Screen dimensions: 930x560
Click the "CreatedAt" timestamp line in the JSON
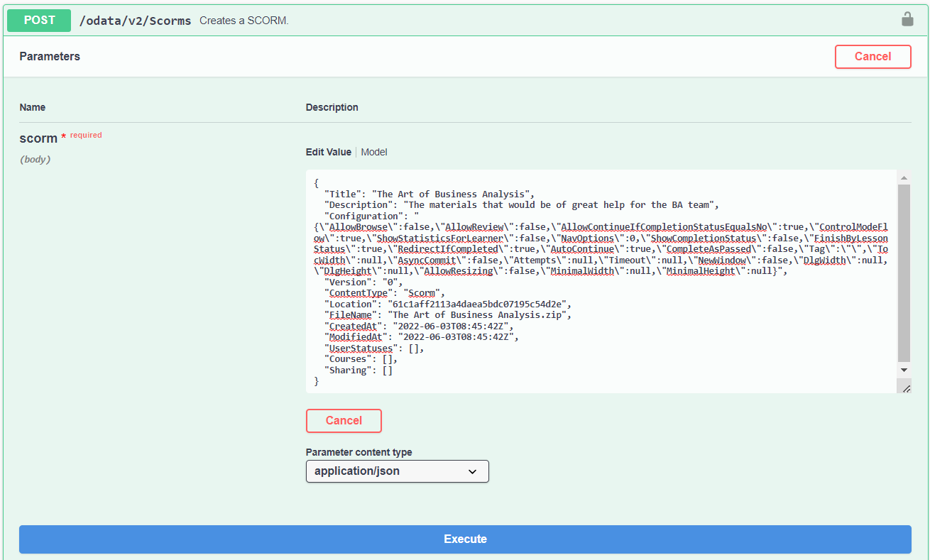[x=418, y=326]
